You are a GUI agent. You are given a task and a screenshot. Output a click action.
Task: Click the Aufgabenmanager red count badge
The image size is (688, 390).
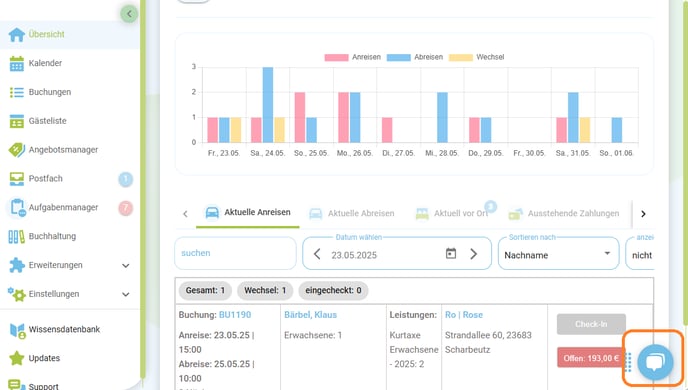[x=125, y=208]
